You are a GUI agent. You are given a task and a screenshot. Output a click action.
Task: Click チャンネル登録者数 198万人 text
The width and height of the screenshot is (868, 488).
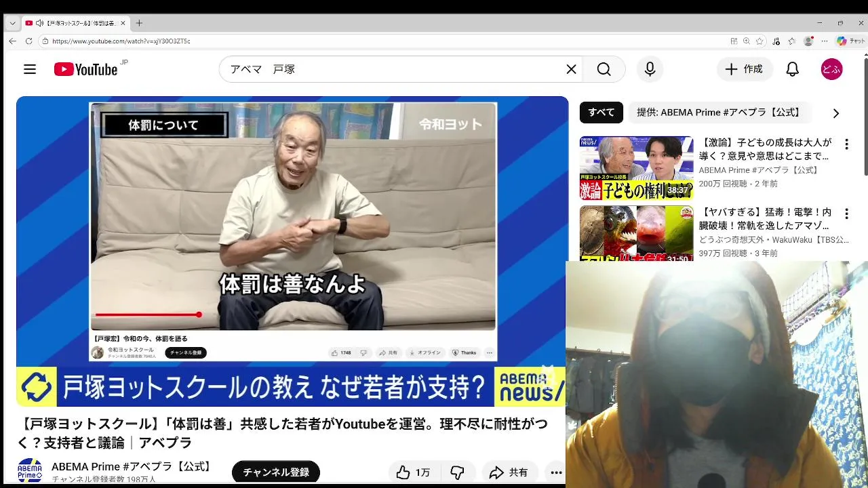(x=104, y=479)
